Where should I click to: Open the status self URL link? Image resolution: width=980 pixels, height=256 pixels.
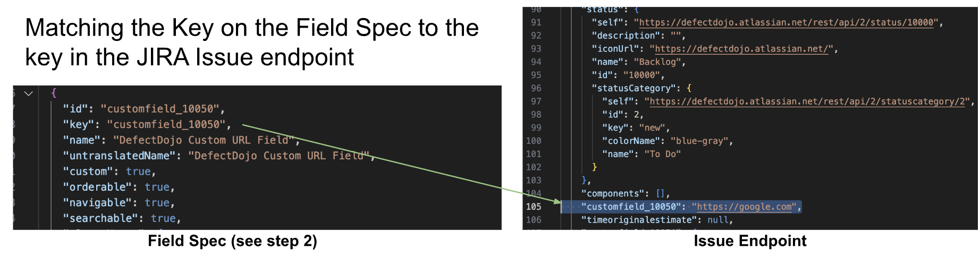pyautogui.click(x=786, y=22)
